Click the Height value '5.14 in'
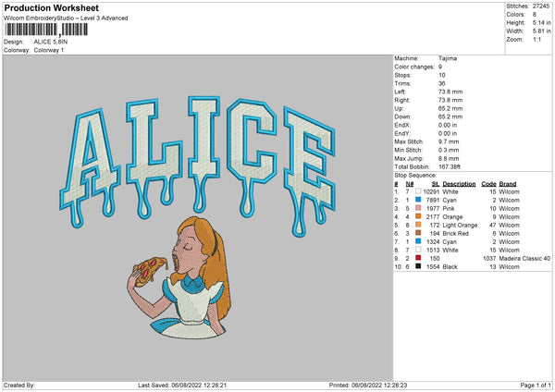Screen dimensions: 555x392 click(x=541, y=22)
